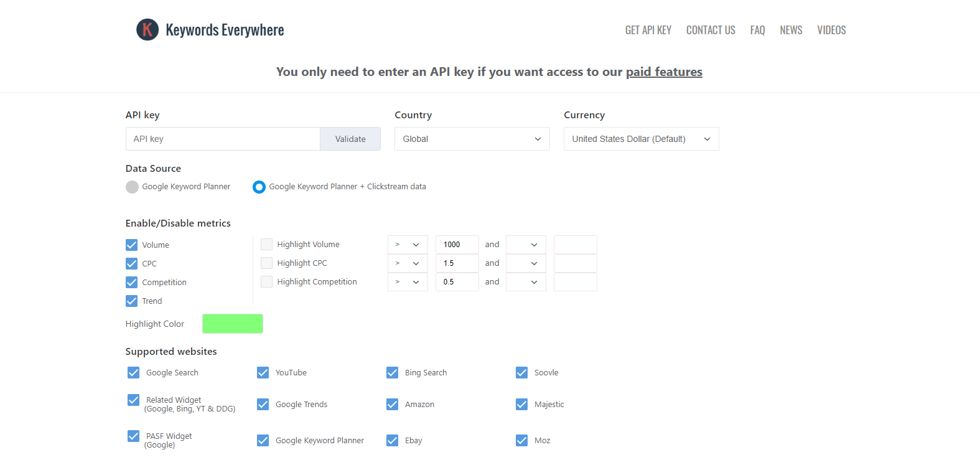Open the Highlight CPC second operator dropdown

(526, 263)
